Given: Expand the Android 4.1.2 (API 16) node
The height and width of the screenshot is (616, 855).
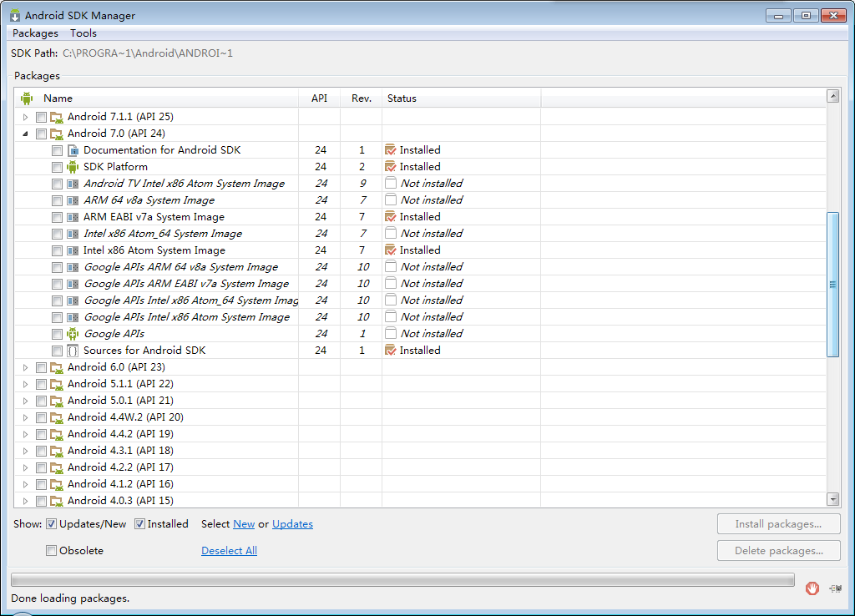Looking at the screenshot, I should click(25, 485).
